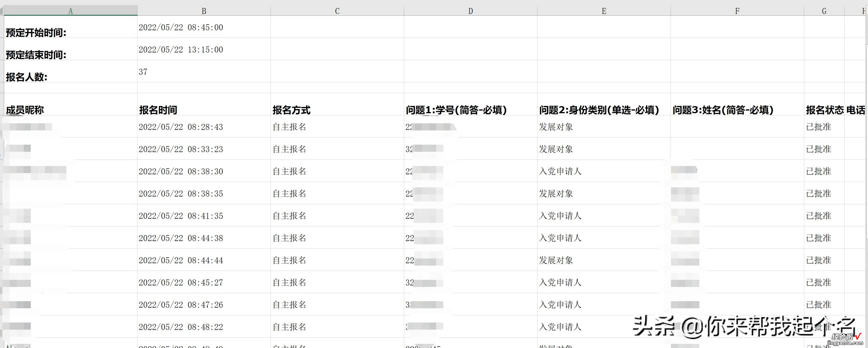Click 入党申请人 in the 08:45:27 row
868x348 pixels.
(560, 283)
